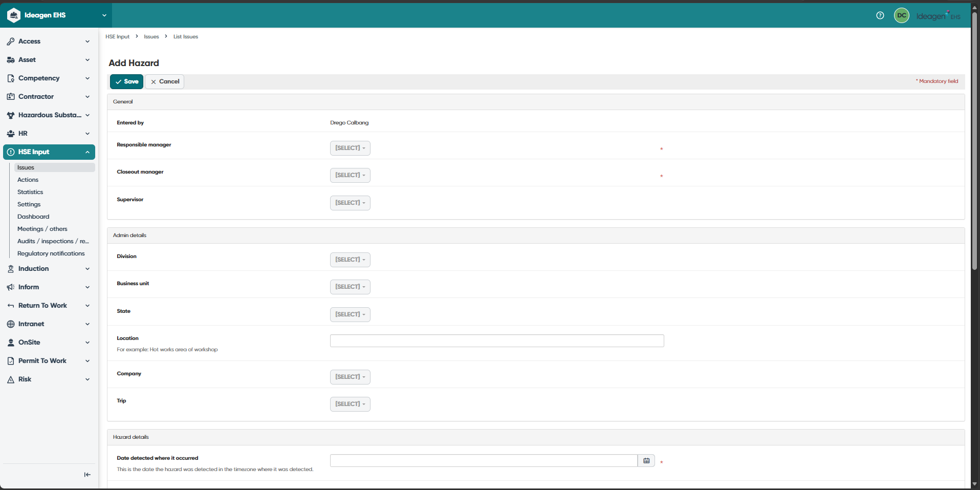Screen dimensions: 980x490
Task: Click the Risk warning triangle icon
Action: [x=11, y=379]
